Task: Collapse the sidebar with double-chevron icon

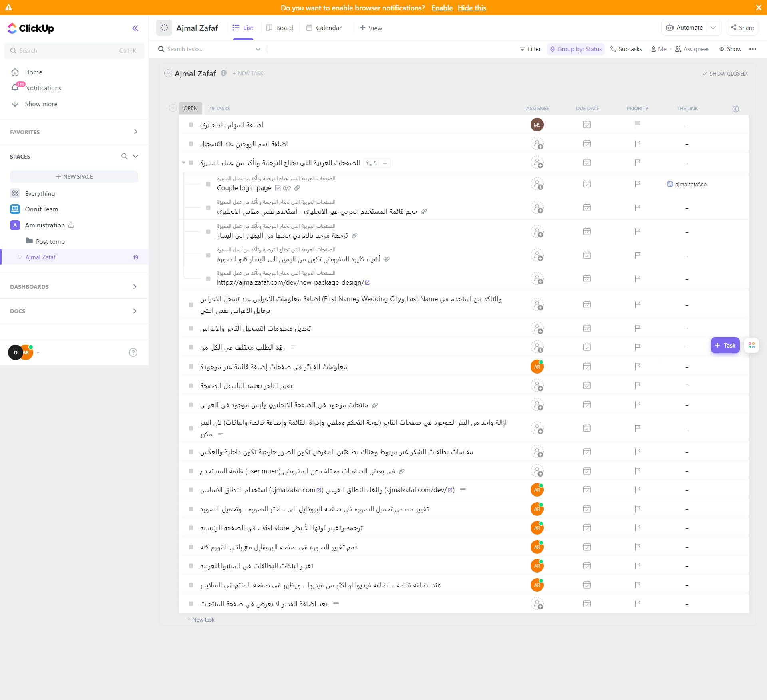Action: [x=135, y=28]
